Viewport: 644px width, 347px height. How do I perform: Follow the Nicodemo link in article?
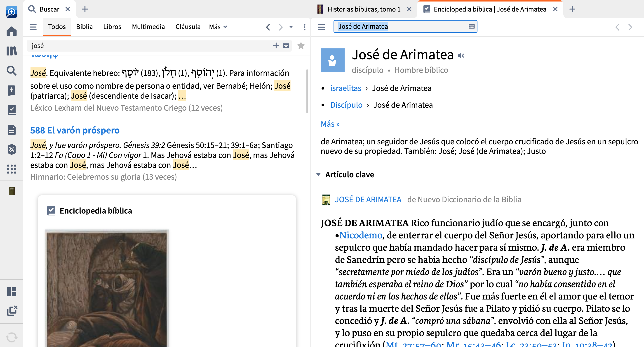[360, 235]
